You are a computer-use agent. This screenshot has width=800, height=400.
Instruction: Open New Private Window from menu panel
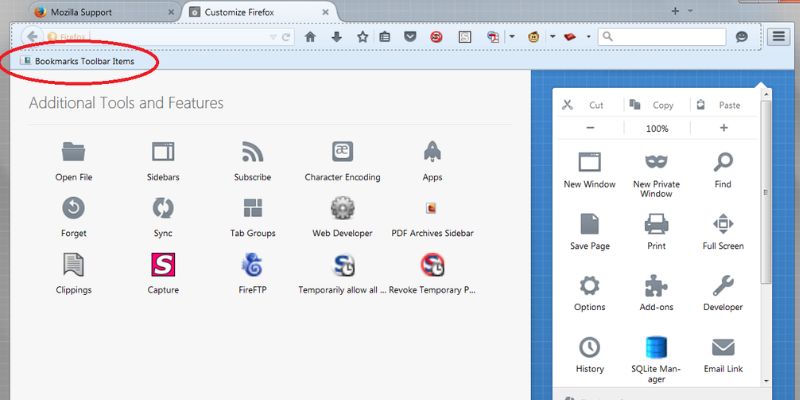[656, 163]
